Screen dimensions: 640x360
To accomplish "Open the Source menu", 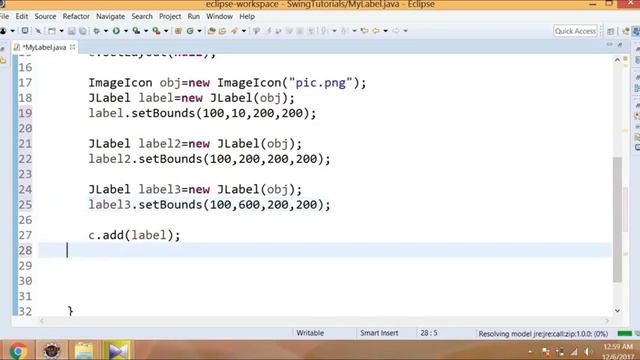I will pyautogui.click(x=45, y=16).
